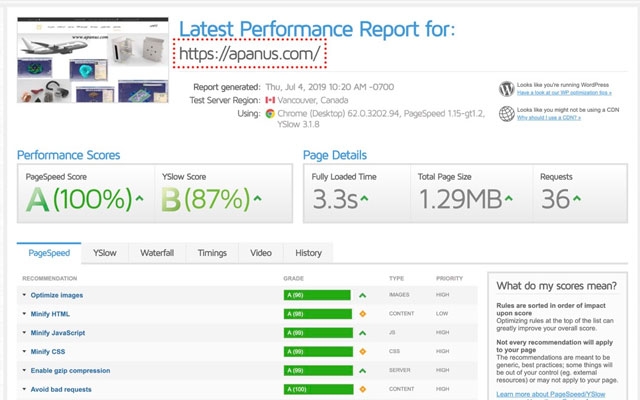This screenshot has width=640, height=400.
Task: Click the 'Vancouver, Canada' text
Action: point(313,100)
